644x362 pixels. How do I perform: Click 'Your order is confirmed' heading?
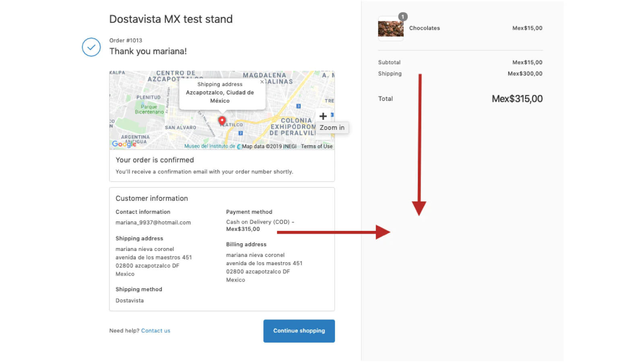[x=155, y=160]
